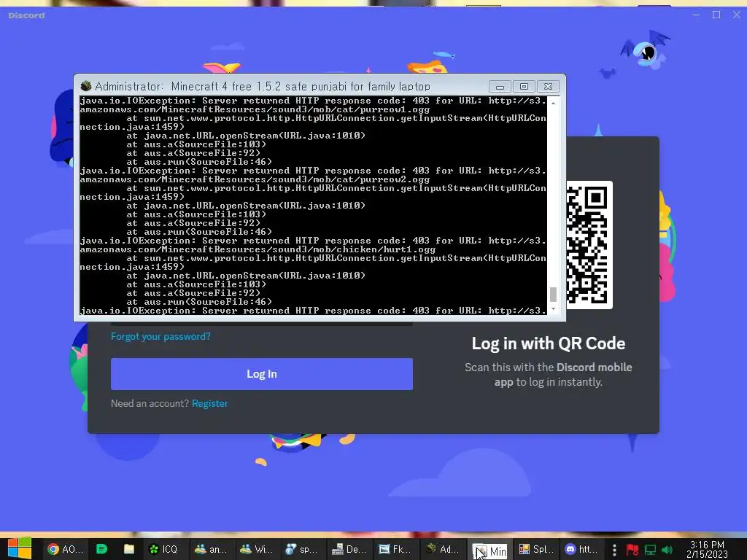The height and width of the screenshot is (560, 747).
Task: Close the Minecraft console window
Action: (548, 87)
